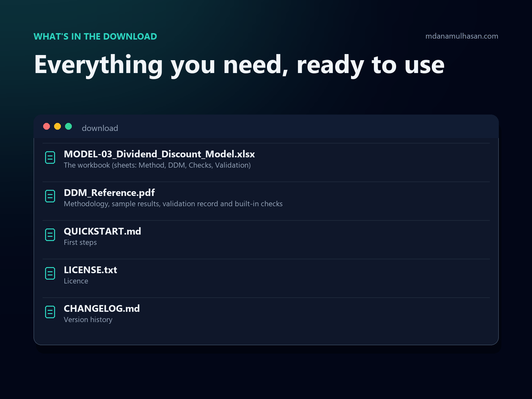Click the file icon next to LICENSE.txt
Viewport: 532px width, 399px height.
pyautogui.click(x=50, y=273)
